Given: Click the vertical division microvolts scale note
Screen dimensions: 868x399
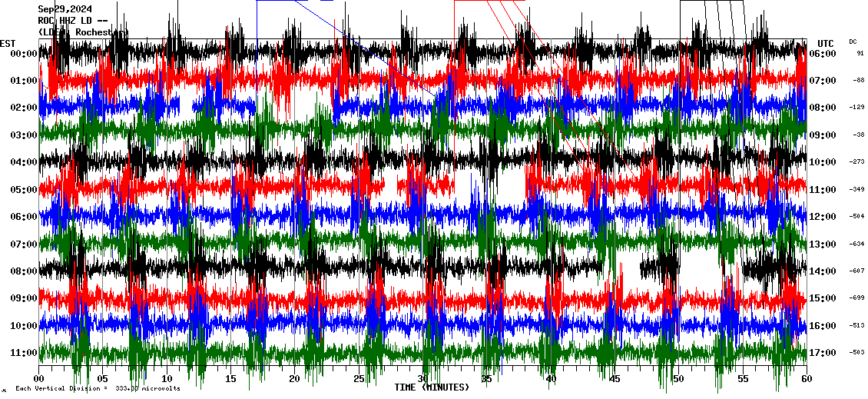Looking at the screenshot, I should point(98,389).
